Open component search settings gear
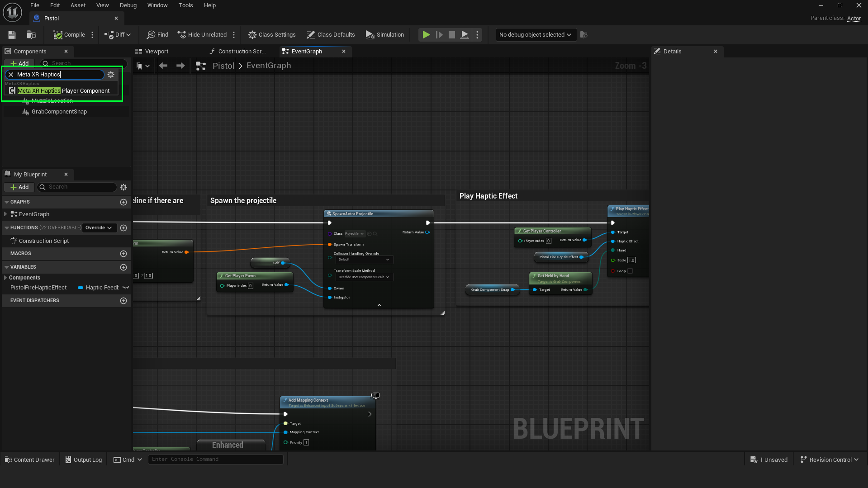The image size is (868, 488). (x=111, y=75)
